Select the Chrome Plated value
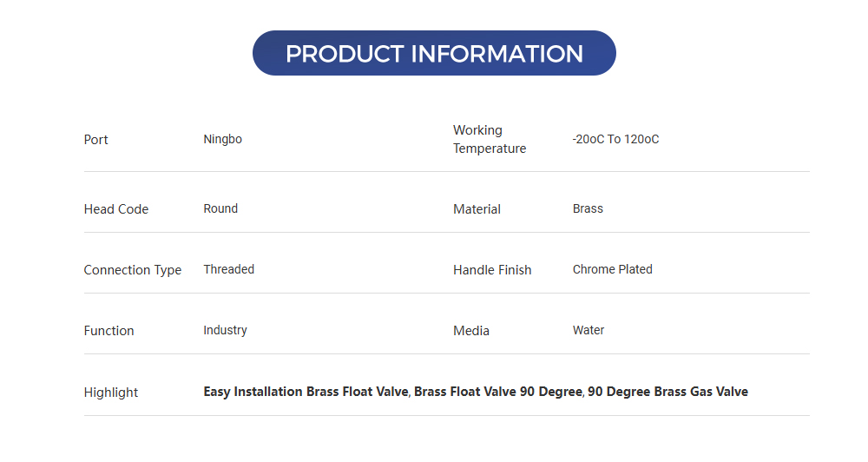The width and height of the screenshot is (868, 462). pyautogui.click(x=612, y=269)
